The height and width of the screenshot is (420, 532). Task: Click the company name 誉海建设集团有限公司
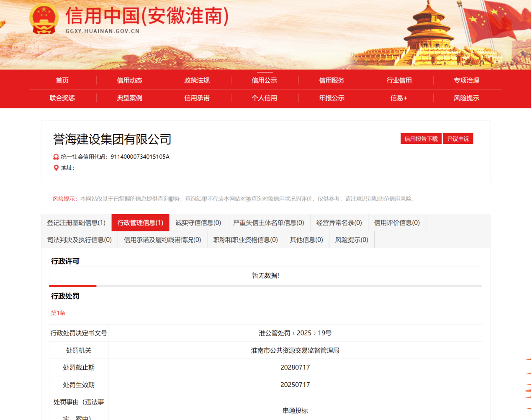(112, 139)
